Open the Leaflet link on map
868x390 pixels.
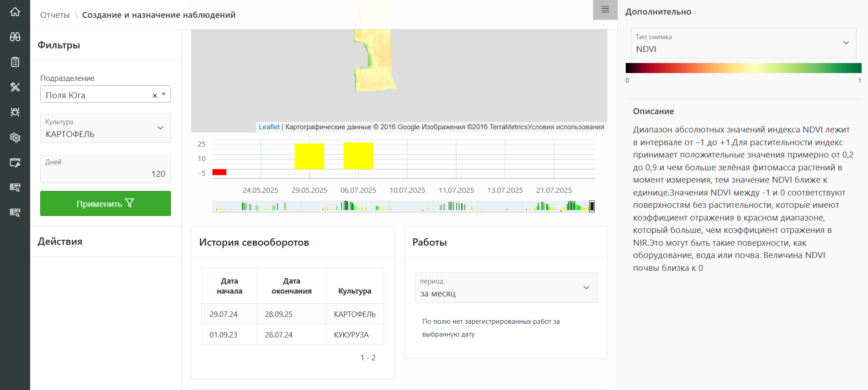pos(269,127)
